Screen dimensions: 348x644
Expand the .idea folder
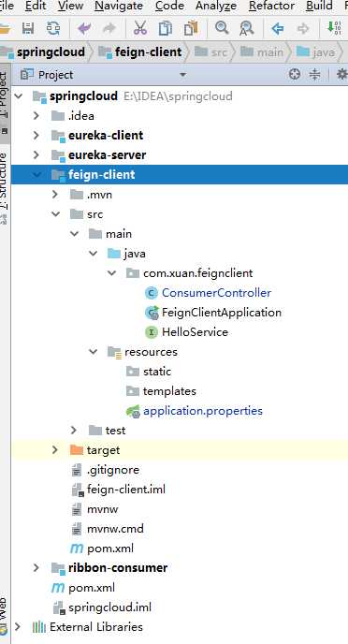36,116
